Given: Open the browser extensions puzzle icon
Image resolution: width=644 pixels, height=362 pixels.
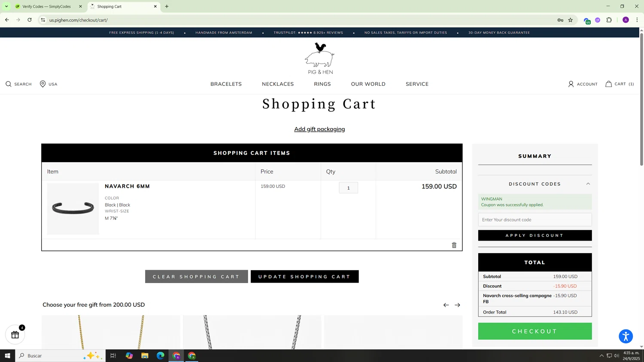Looking at the screenshot, I should 609,20.
